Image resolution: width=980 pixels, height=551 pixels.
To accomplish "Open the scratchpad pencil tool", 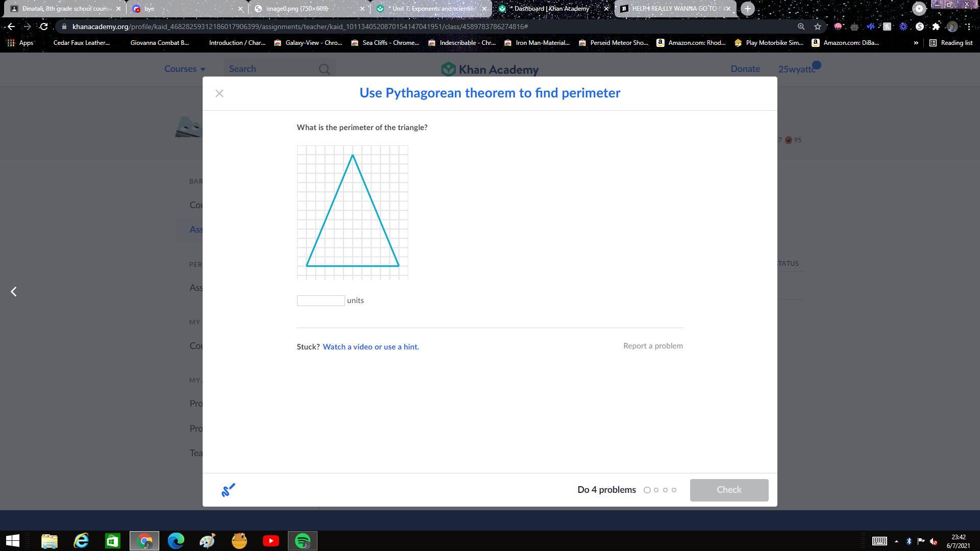I will coord(228,490).
